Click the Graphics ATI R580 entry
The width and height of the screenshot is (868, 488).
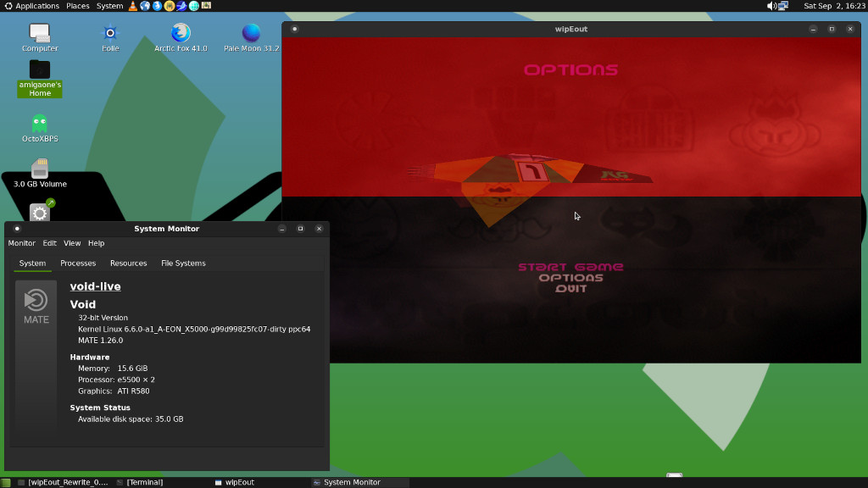tap(114, 391)
